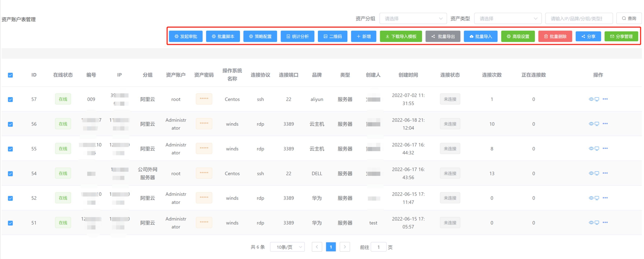View details eye icon for row 52
Viewport: 644px width, 259px height.
coord(591,198)
